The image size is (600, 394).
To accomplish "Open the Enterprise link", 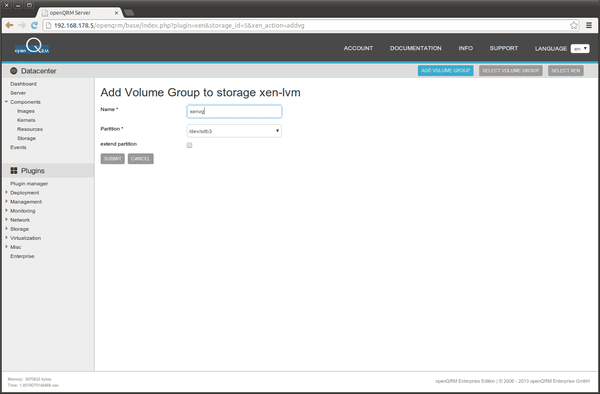I will pos(22,256).
